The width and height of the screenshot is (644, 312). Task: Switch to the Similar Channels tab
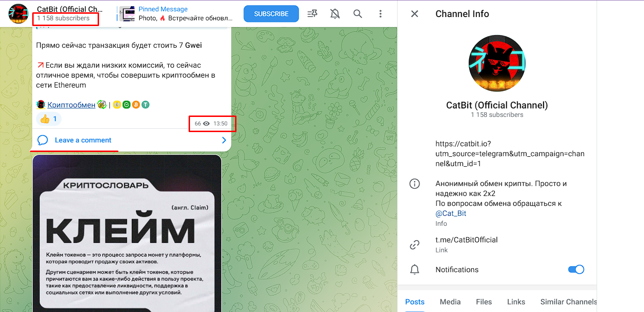pos(568,302)
